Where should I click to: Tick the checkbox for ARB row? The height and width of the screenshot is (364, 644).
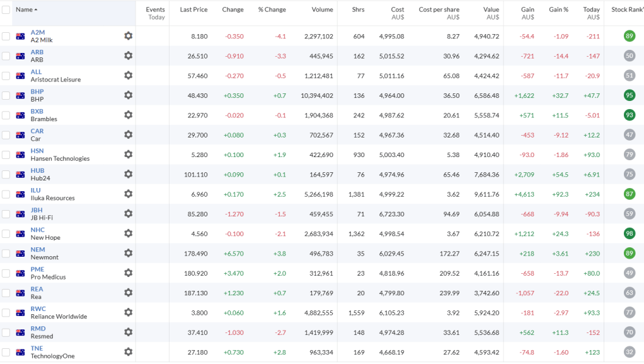tap(6, 56)
